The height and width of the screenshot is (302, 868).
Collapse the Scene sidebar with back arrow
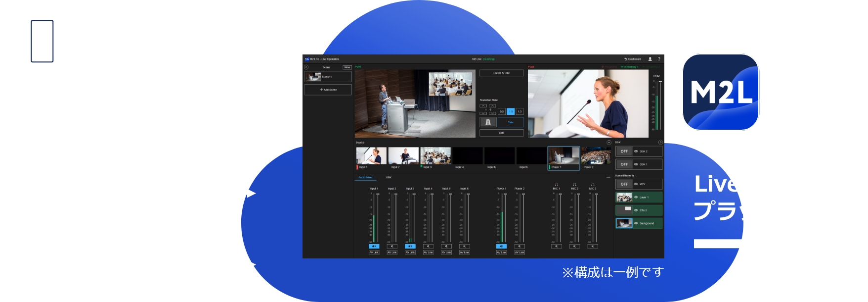(306, 67)
